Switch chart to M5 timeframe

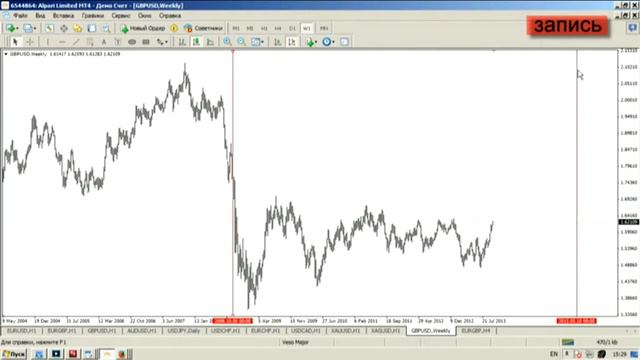coord(250,28)
